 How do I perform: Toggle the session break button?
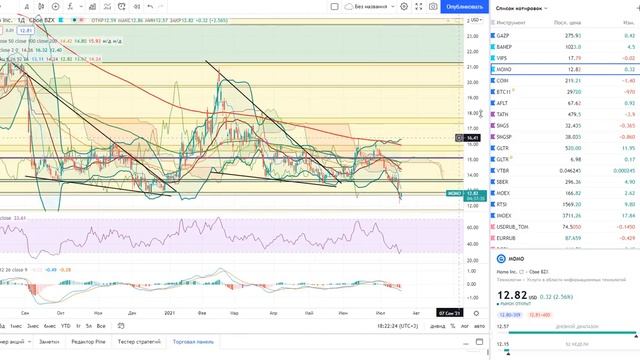point(438,326)
